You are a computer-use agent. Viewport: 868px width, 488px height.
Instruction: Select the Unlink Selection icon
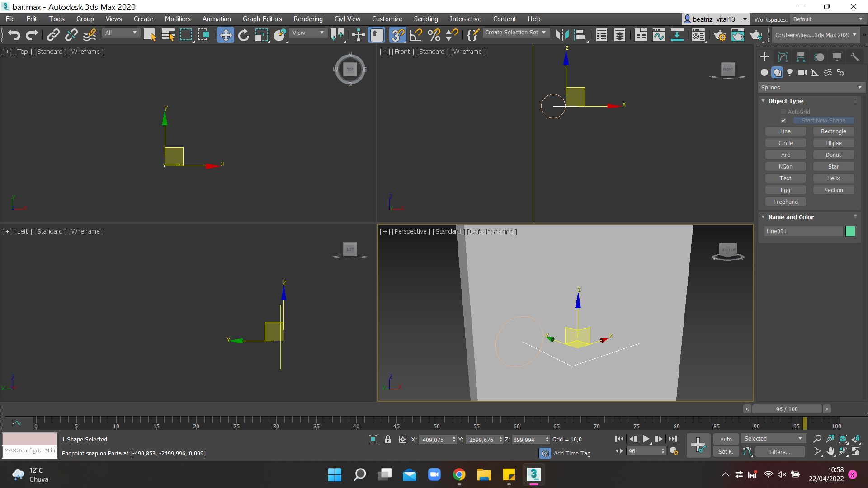[71, 35]
